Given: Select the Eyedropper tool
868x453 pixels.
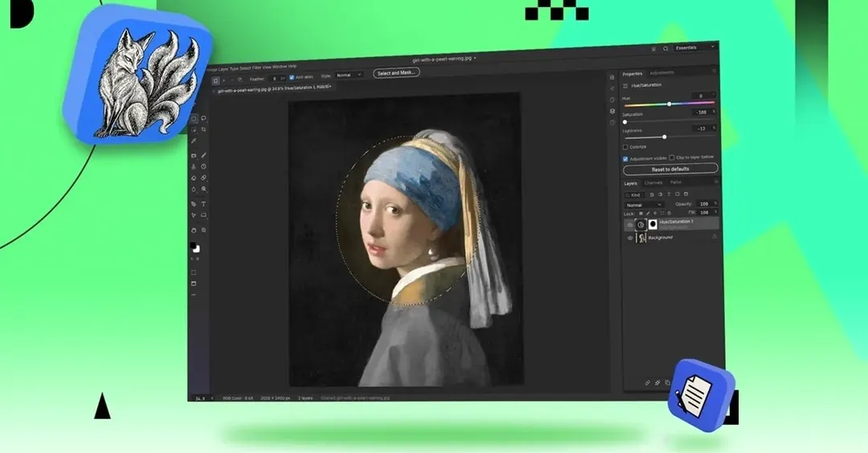Looking at the screenshot, I should pyautogui.click(x=194, y=141).
